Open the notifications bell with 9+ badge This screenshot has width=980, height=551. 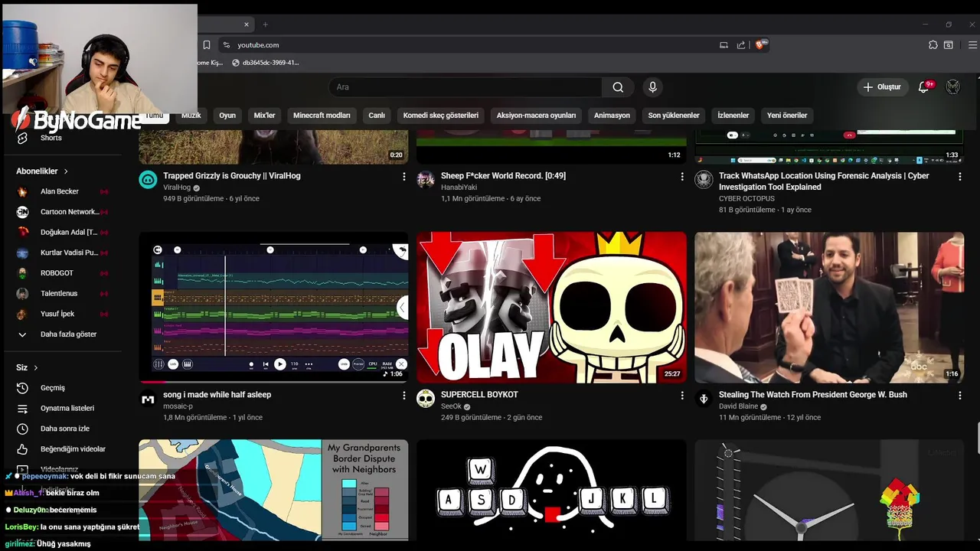923,86
